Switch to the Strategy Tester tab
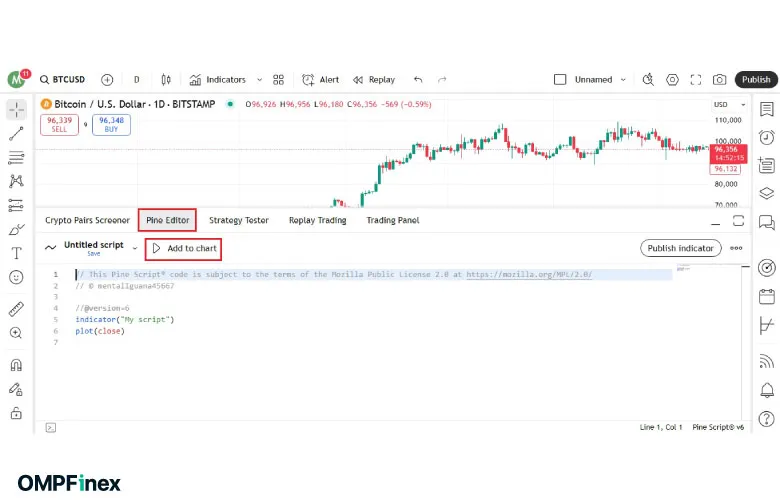 pyautogui.click(x=239, y=220)
